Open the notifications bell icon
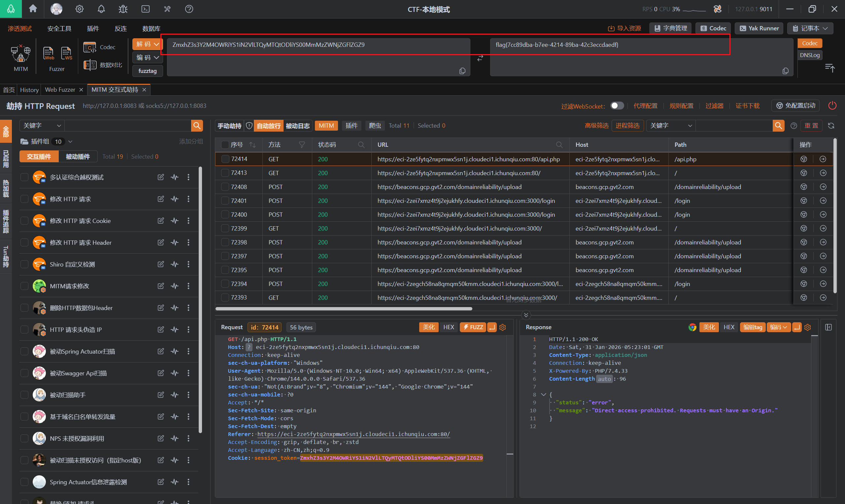Viewport: 845px width, 504px height. [x=101, y=9]
